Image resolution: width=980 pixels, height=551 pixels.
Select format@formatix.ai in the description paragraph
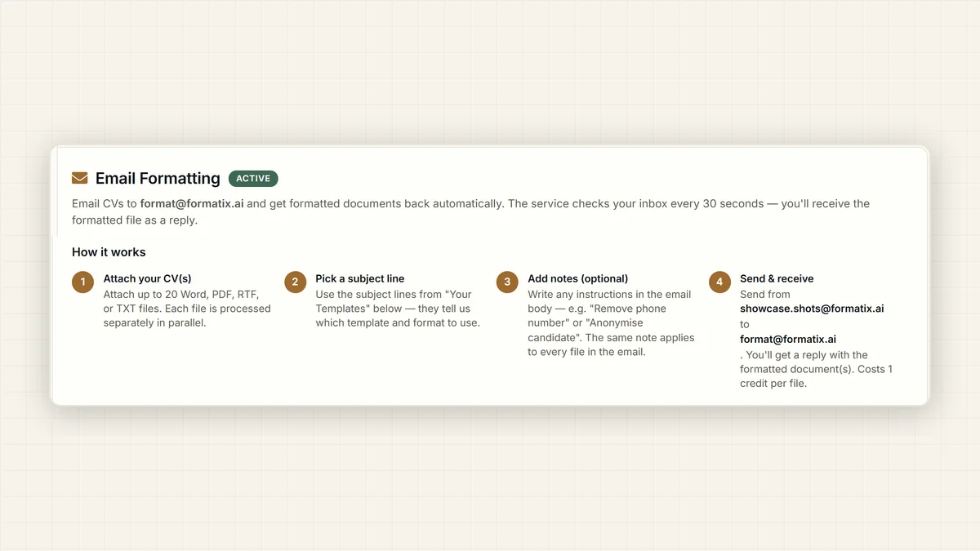(192, 203)
